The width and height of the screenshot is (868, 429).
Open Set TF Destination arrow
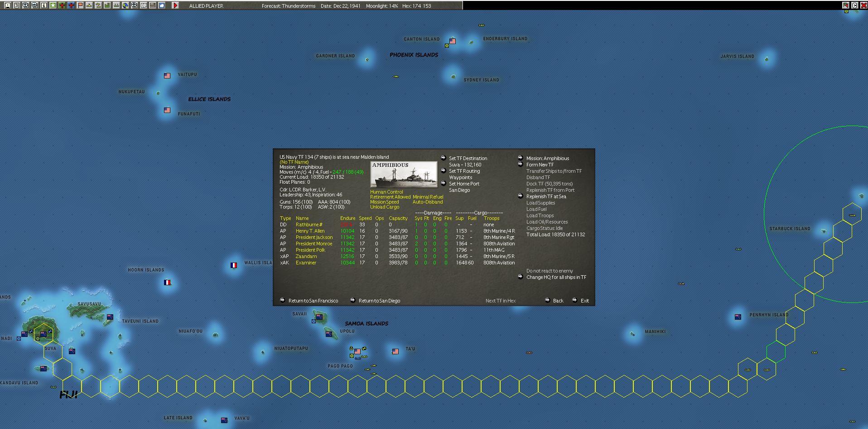coord(444,158)
